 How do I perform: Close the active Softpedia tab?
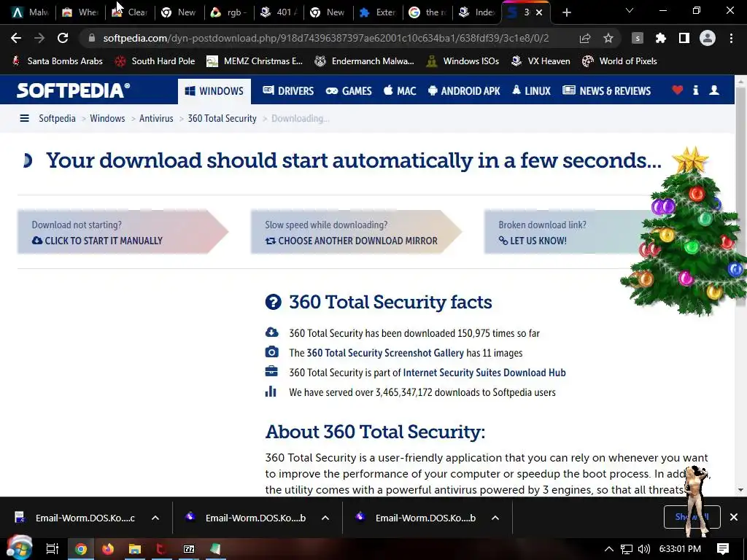[539, 12]
